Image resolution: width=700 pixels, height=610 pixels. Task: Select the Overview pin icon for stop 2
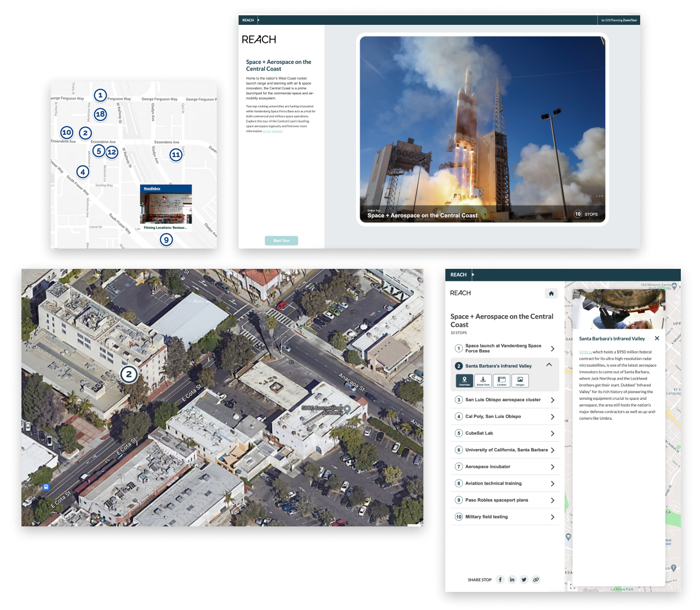coord(463,381)
